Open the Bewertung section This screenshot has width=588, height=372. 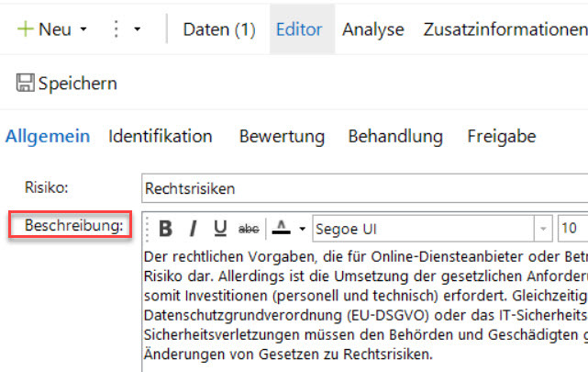coord(282,137)
